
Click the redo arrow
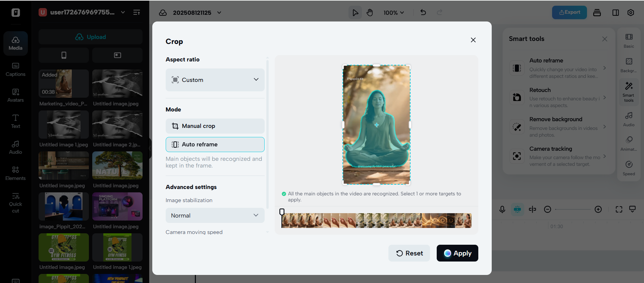tap(439, 12)
